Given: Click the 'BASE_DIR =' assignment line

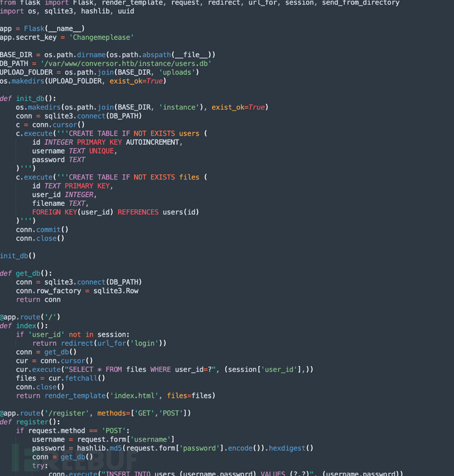Looking at the screenshot, I should [107, 55].
